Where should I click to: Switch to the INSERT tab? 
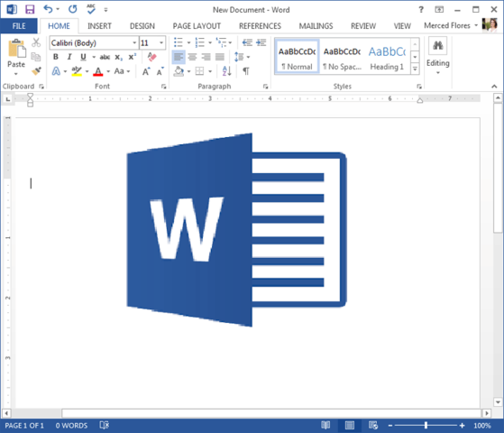[x=99, y=26]
